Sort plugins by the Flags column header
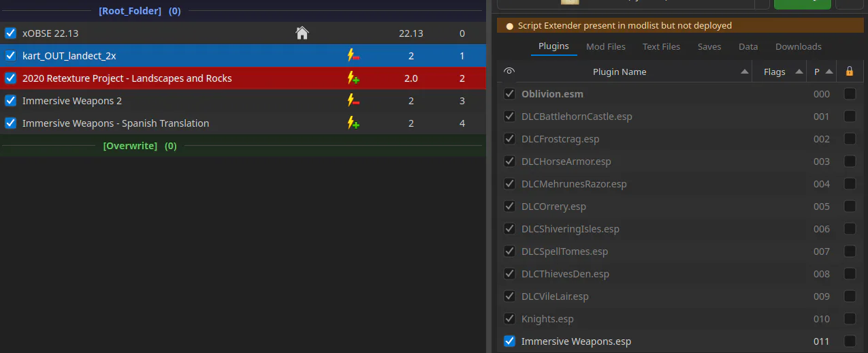Image resolution: width=868 pixels, height=353 pixels. (x=775, y=72)
